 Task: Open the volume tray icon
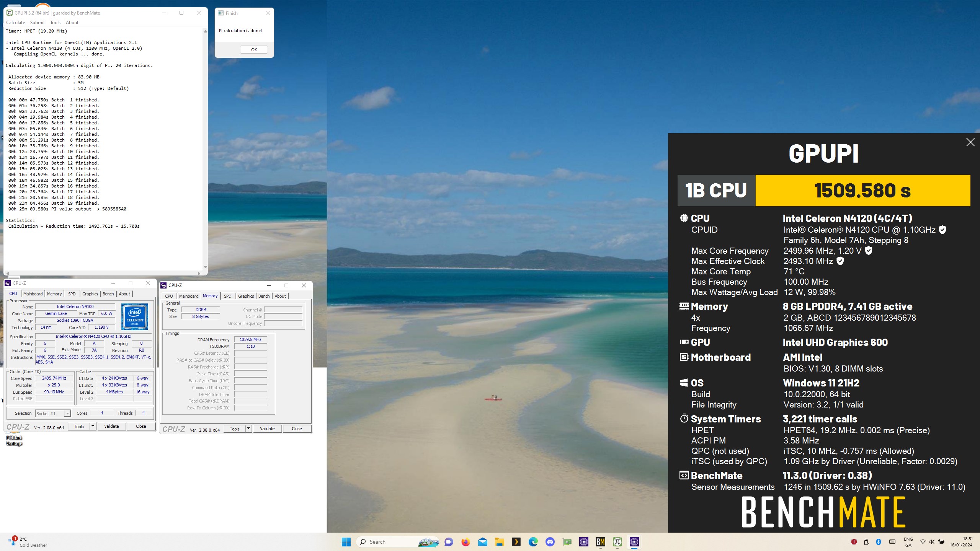931,542
